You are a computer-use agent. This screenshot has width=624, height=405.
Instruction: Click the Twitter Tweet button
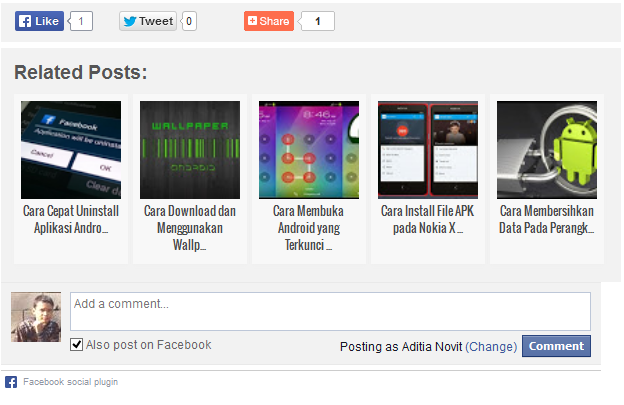pos(148,21)
